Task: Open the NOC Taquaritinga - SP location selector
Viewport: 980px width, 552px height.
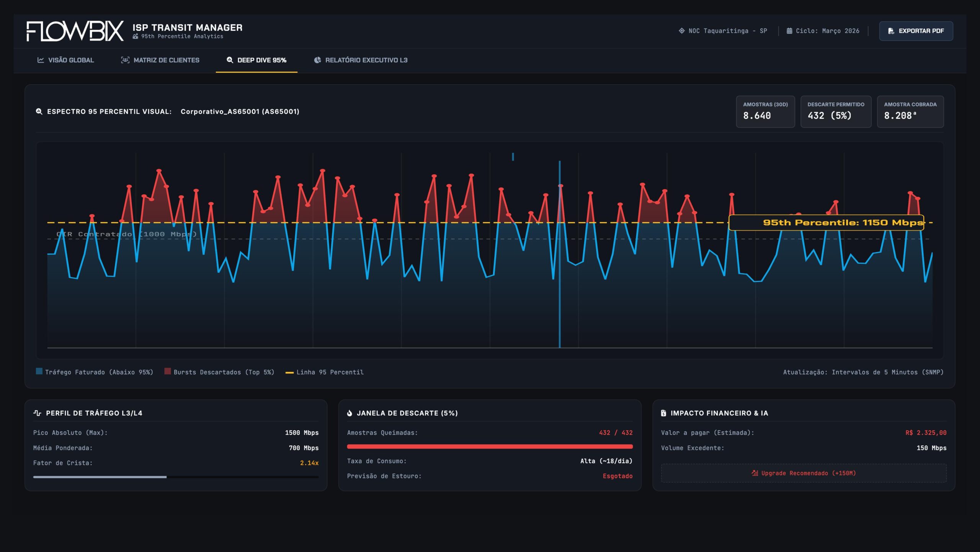Action: pos(723,31)
